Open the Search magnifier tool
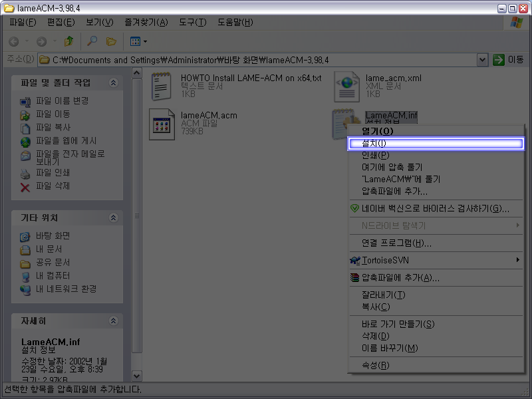532x399 pixels. coord(92,41)
